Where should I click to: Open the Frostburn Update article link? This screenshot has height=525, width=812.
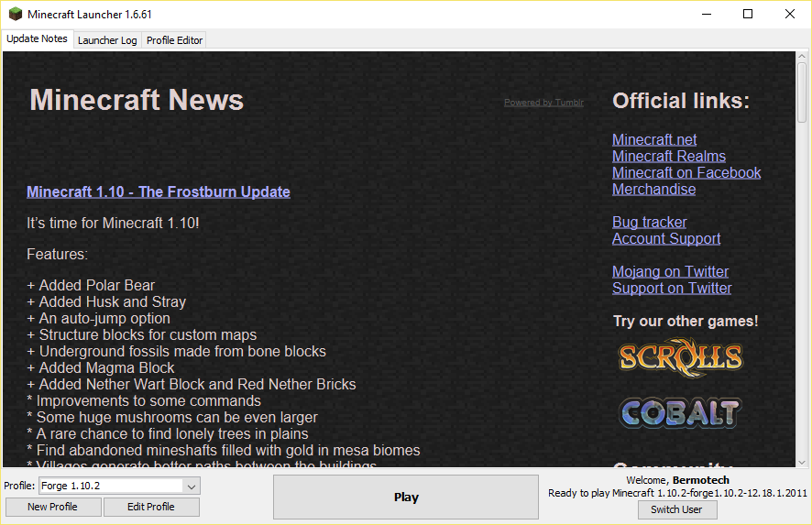point(159,191)
